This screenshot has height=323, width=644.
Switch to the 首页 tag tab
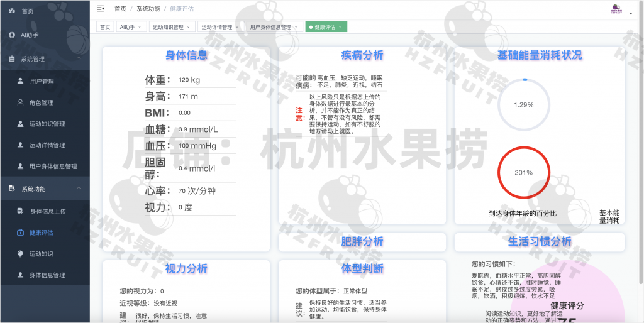pos(106,27)
